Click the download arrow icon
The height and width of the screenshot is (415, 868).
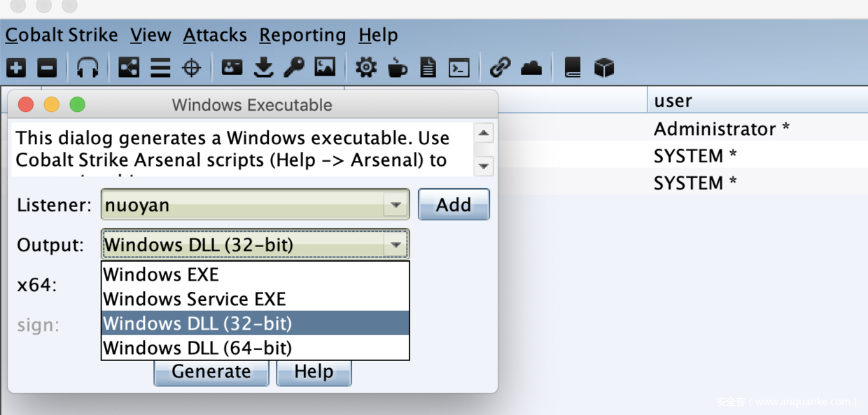pyautogui.click(x=263, y=68)
